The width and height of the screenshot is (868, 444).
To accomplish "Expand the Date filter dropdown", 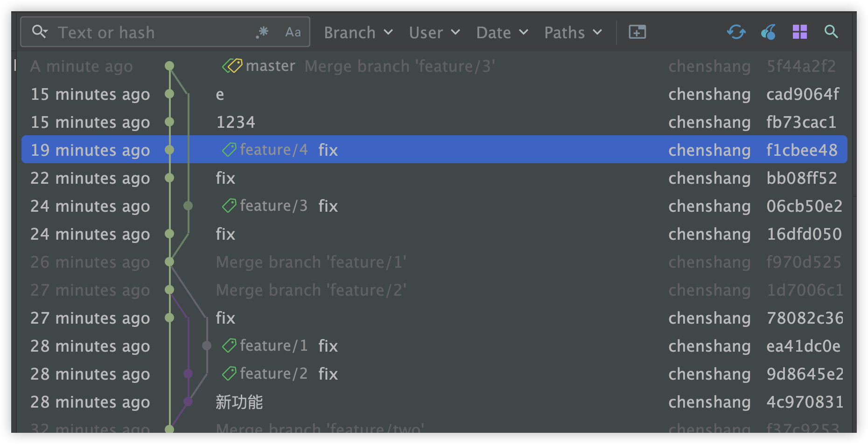I will 502,33.
